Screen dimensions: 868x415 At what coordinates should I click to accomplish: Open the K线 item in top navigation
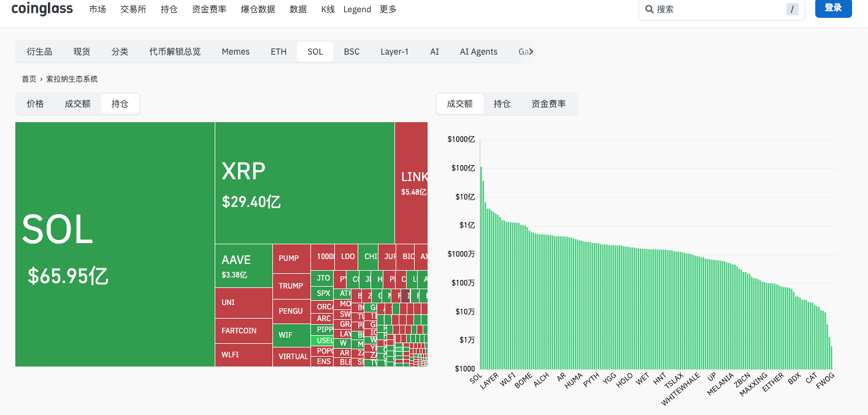pos(328,9)
